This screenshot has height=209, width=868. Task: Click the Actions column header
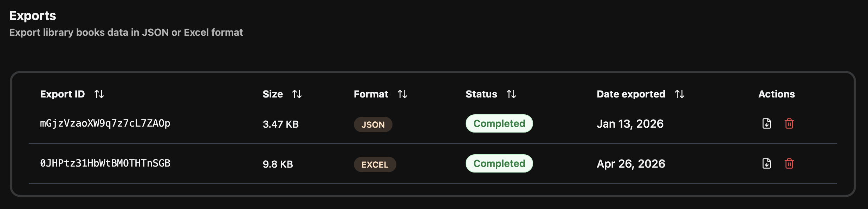pos(776,94)
